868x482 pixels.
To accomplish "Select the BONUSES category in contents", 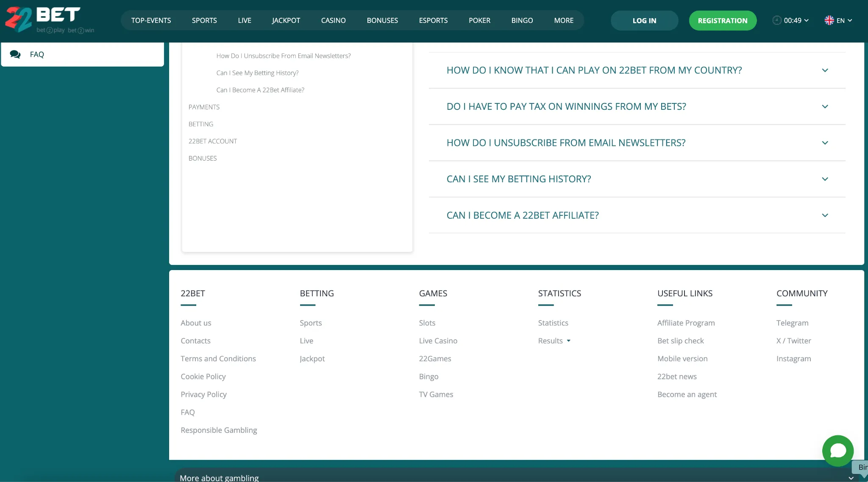I will click(203, 158).
